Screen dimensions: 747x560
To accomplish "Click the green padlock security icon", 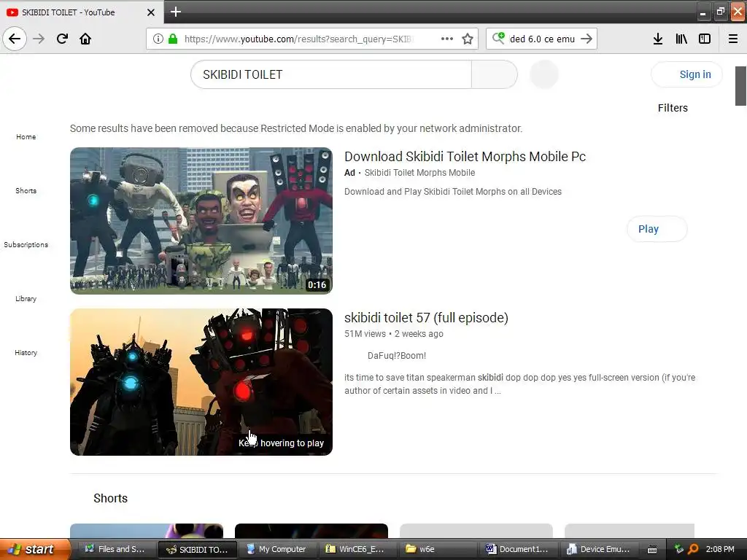I will point(173,39).
